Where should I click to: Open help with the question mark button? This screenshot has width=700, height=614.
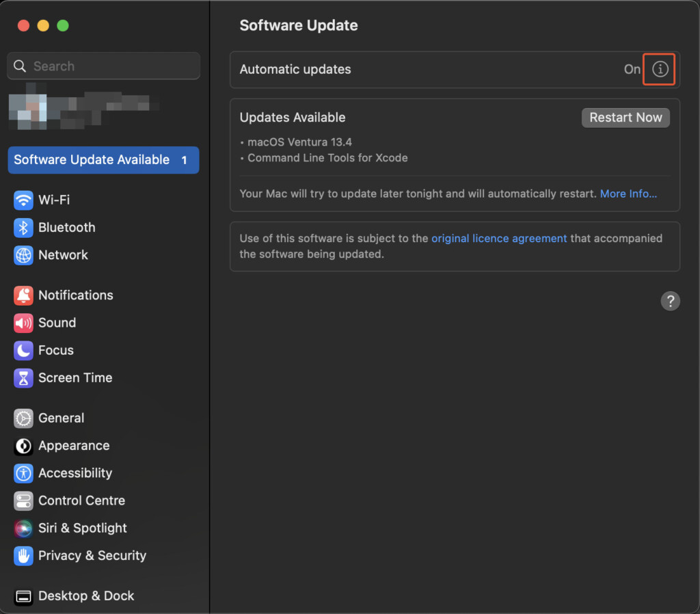670,301
